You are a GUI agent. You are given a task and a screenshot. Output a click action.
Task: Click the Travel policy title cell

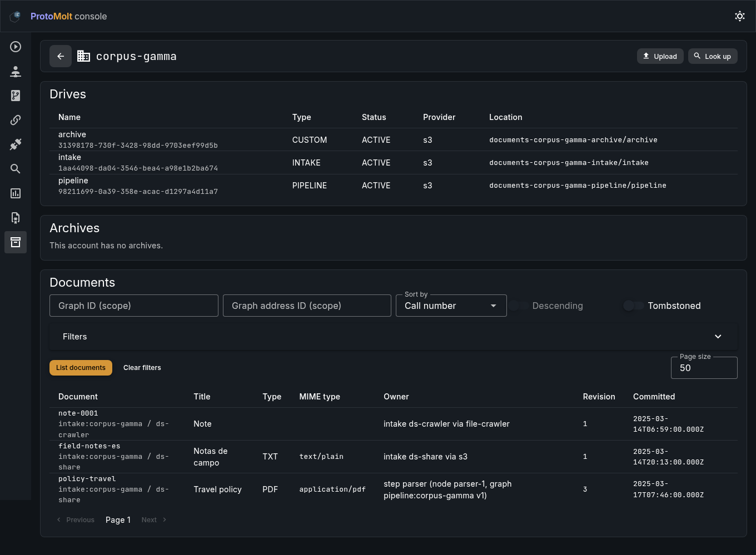tap(217, 489)
